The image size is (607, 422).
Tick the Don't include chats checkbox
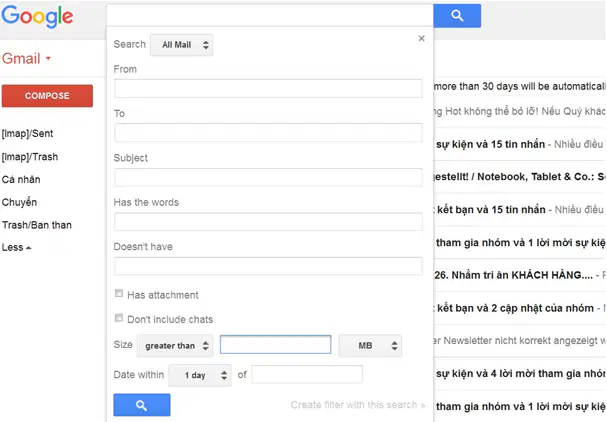click(119, 318)
